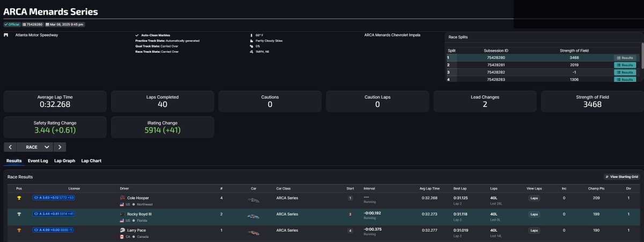The height and width of the screenshot is (242, 644).
Task: Click Larry Pace's car thumbnail
Action: [254, 232]
